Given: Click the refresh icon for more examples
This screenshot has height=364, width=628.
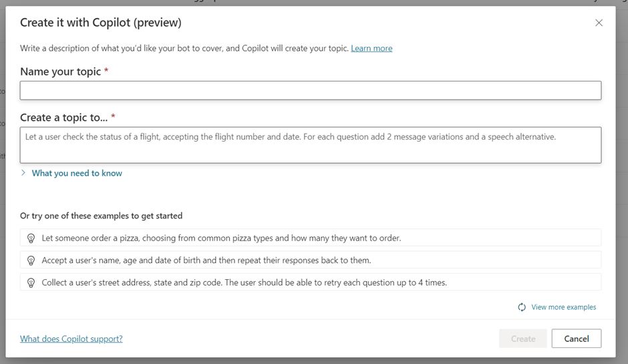Looking at the screenshot, I should pyautogui.click(x=522, y=307).
